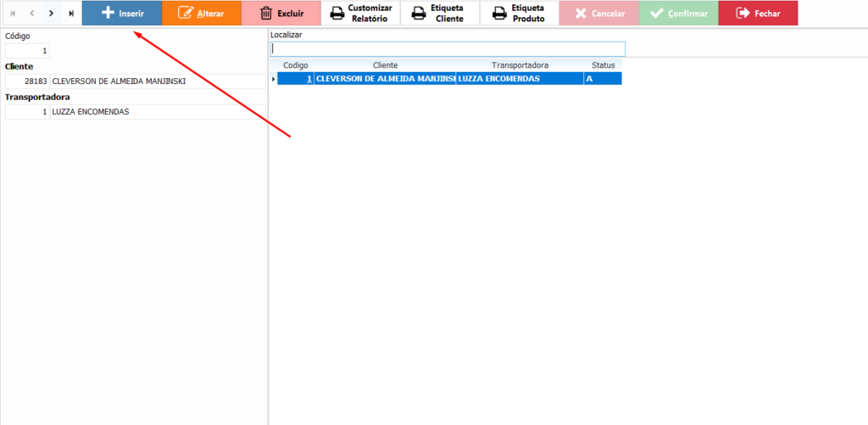The image size is (868, 425).
Task: Select the LUZZA ENCOMENDAS grid cell
Action: [519, 79]
